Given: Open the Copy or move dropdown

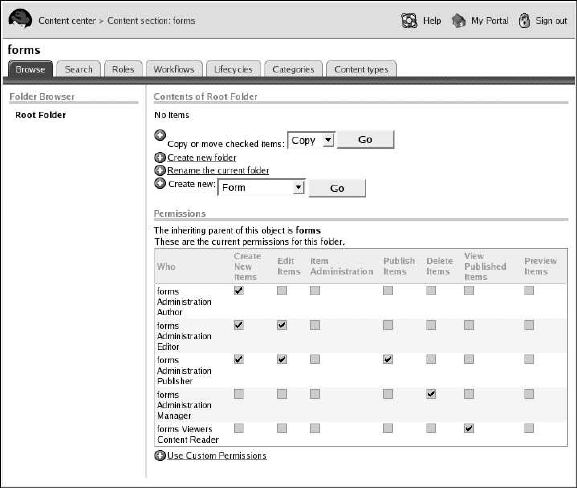Looking at the screenshot, I should point(311,140).
